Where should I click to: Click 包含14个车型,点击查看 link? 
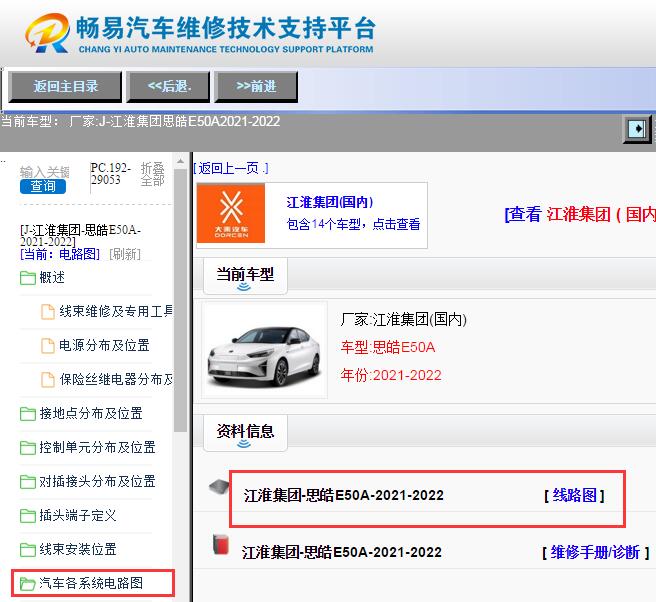click(x=353, y=224)
